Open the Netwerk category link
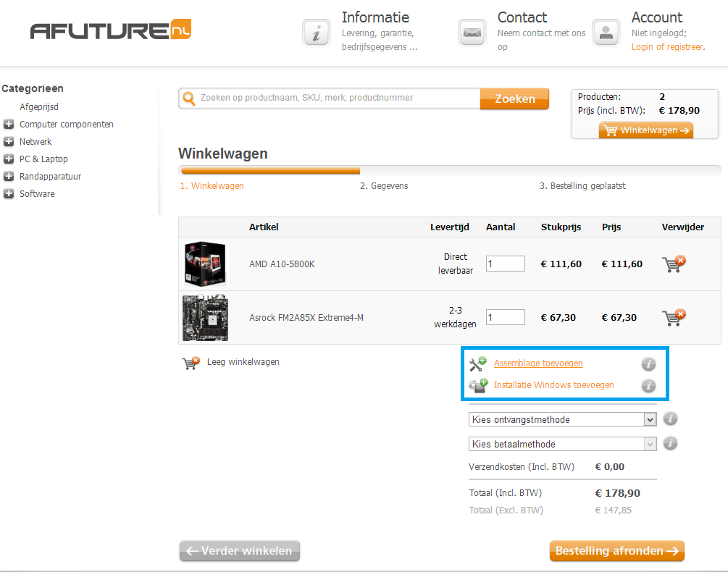 click(x=35, y=141)
